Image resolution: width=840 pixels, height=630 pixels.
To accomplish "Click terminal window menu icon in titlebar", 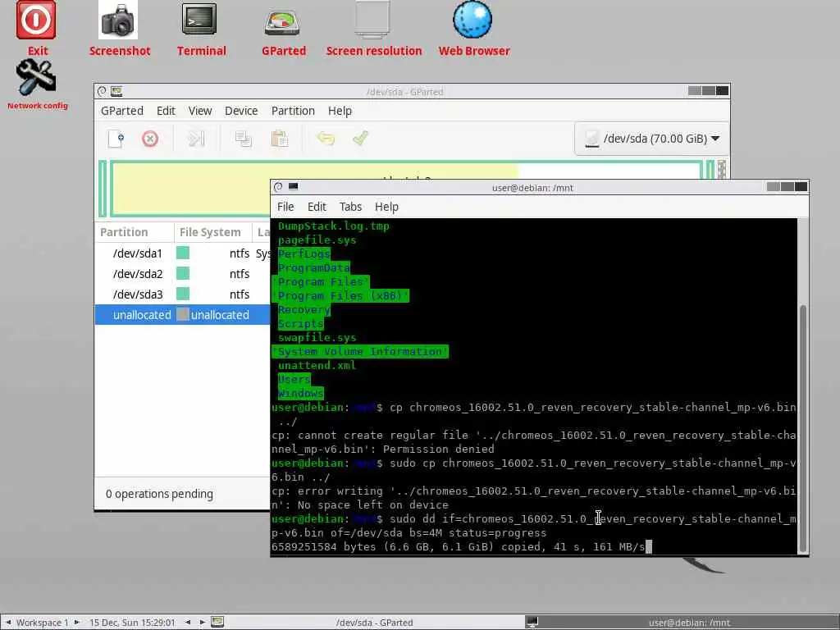I will coord(278,187).
